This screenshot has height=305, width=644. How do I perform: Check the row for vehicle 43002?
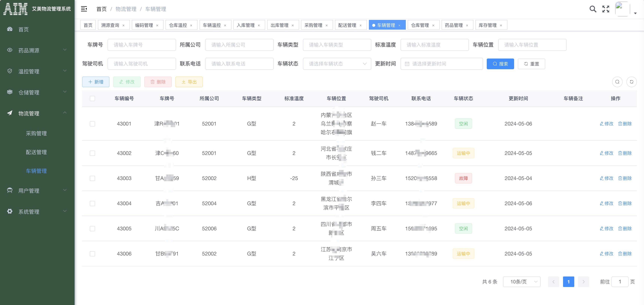(93, 153)
